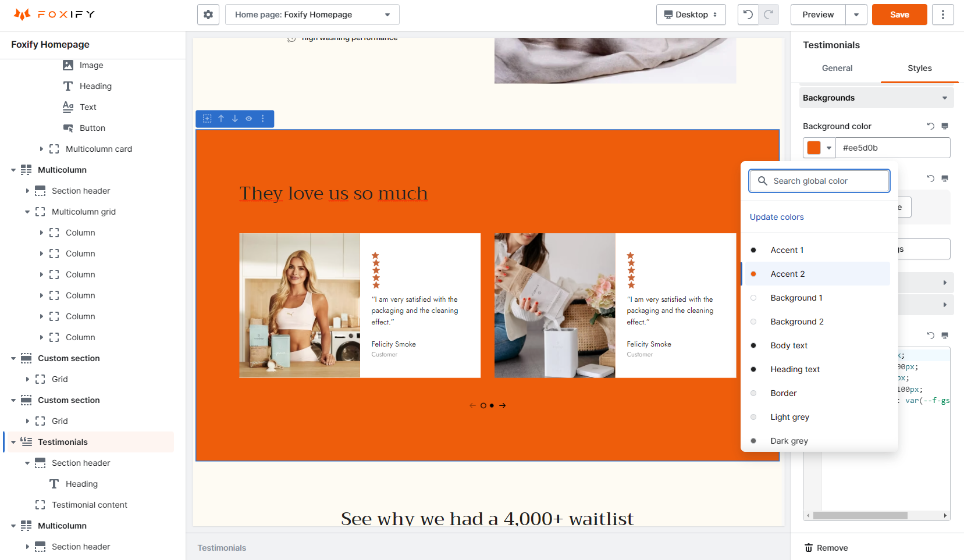Click select-parent icon in section toolbar
Image resolution: width=964 pixels, height=560 pixels.
(x=207, y=119)
